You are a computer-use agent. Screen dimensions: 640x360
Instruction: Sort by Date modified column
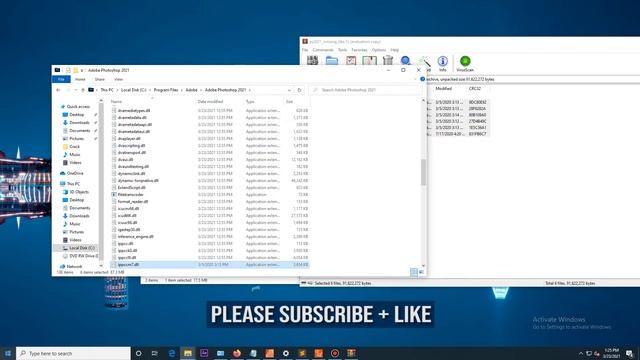pyautogui.click(x=210, y=101)
